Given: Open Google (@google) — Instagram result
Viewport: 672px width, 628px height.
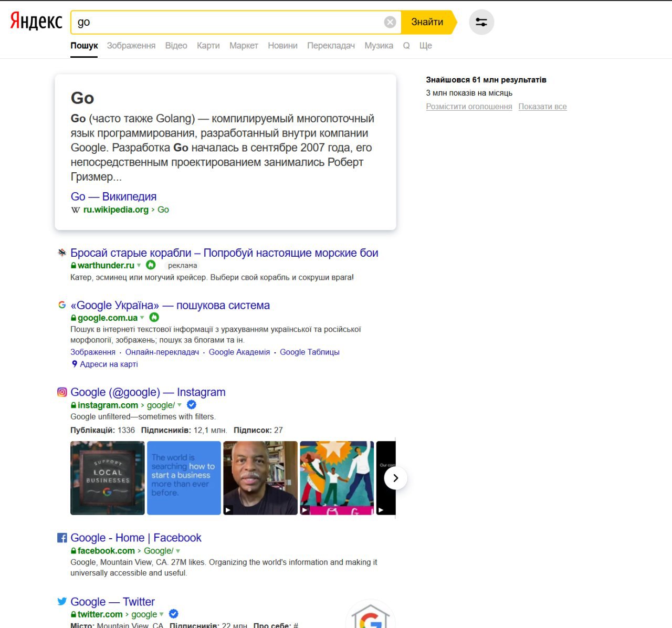Looking at the screenshot, I should click(148, 392).
